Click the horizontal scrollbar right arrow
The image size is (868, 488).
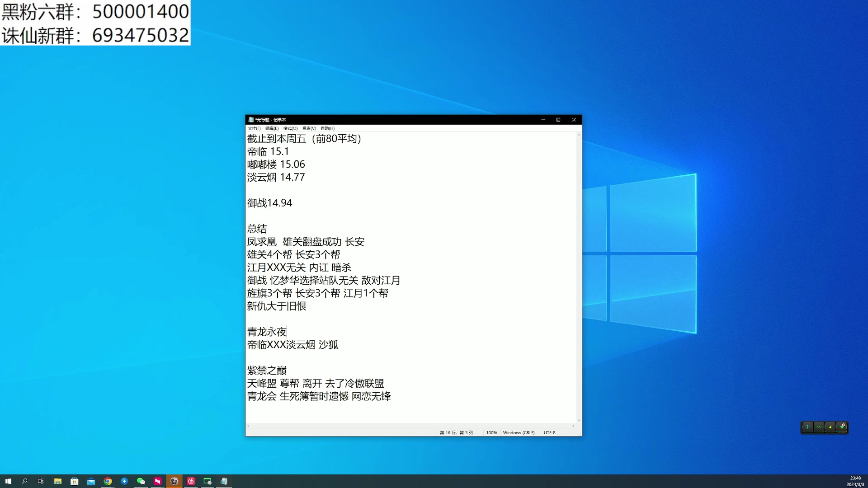(573, 426)
